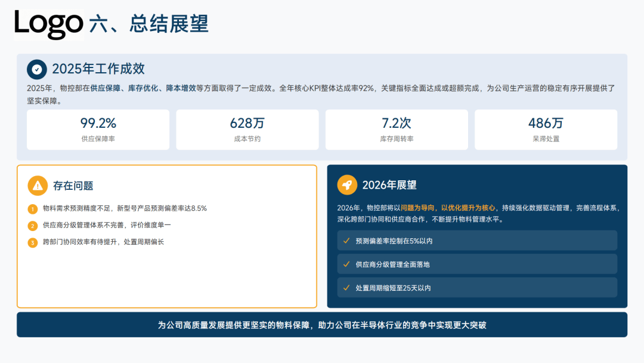
Task: Select the number 2 bullet badge
Action: point(33,226)
